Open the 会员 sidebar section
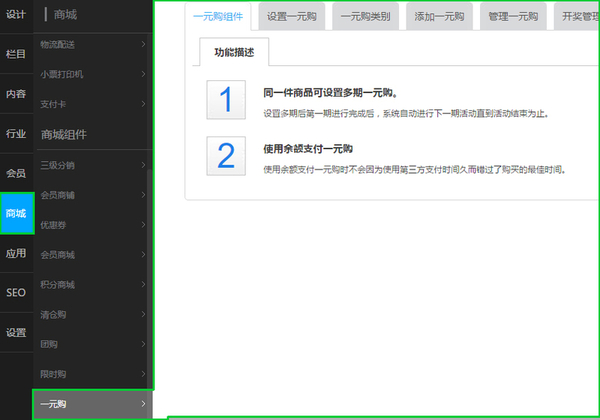600x420 pixels. (x=16, y=173)
